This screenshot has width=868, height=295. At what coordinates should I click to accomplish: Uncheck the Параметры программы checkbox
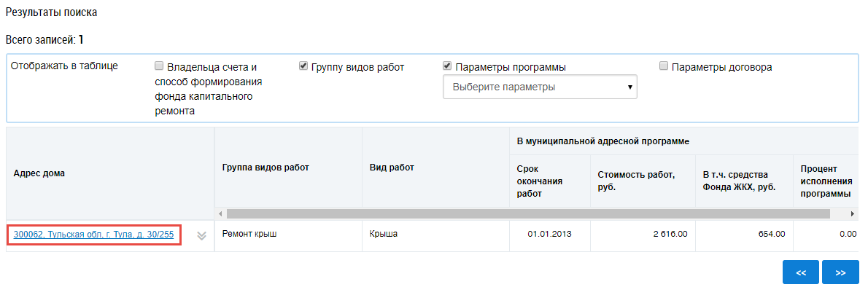(447, 67)
